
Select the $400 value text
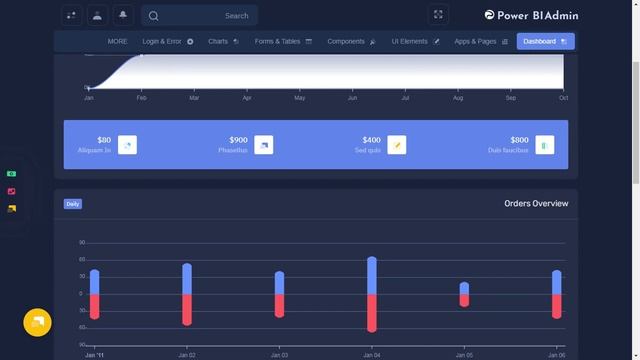click(x=371, y=140)
